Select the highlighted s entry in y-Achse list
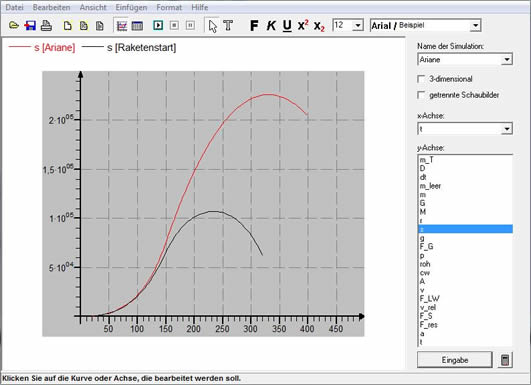 (465, 229)
